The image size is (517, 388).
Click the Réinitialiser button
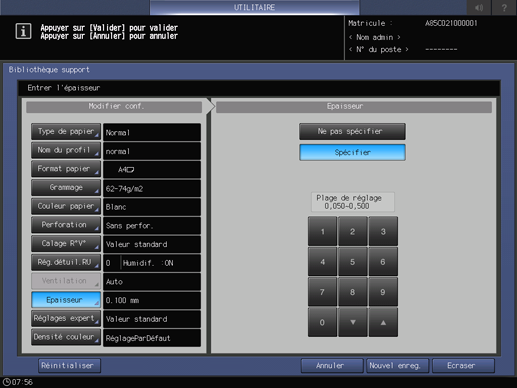point(69,366)
